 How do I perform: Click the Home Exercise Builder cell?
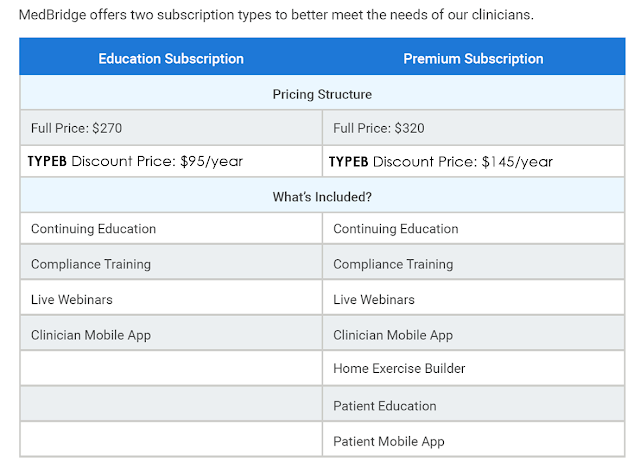point(399,369)
